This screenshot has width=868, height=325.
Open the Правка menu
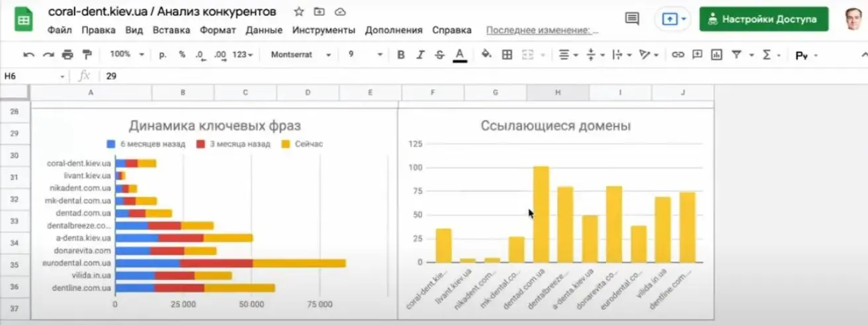(x=98, y=30)
